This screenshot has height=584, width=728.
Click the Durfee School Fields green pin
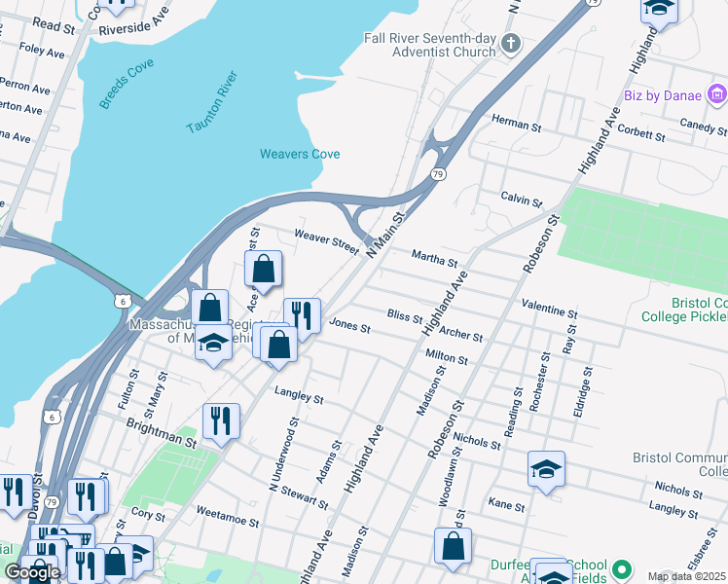pyautogui.click(x=622, y=569)
